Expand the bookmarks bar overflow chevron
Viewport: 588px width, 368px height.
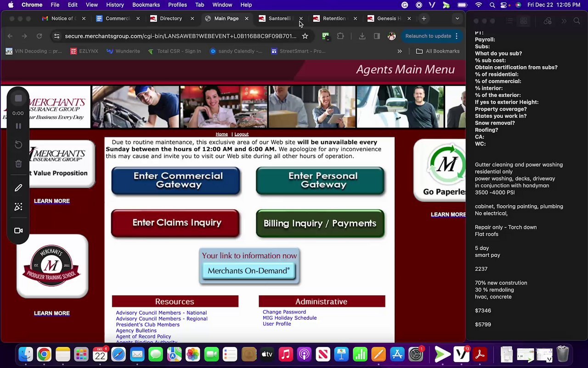pos(400,51)
